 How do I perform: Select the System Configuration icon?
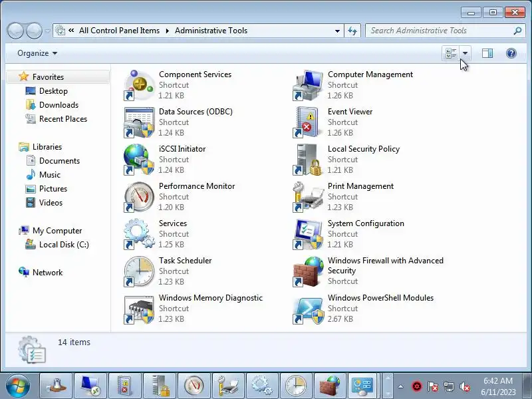(308, 234)
